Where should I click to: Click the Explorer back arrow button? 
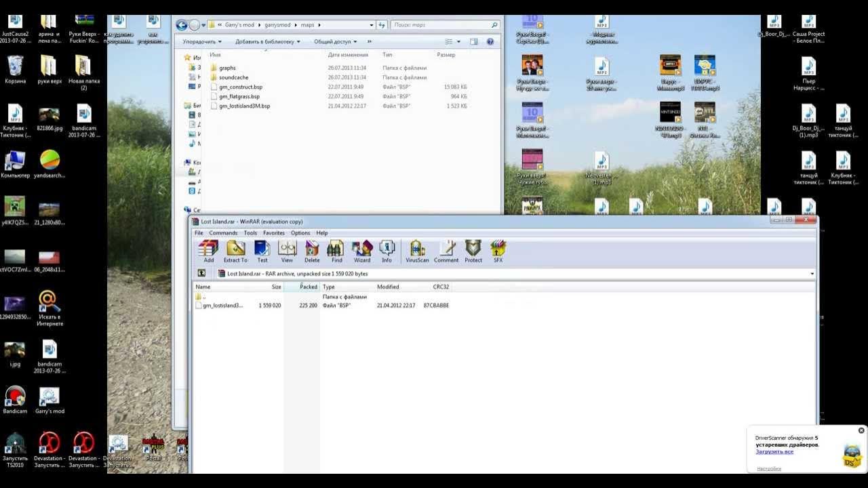[x=181, y=25]
